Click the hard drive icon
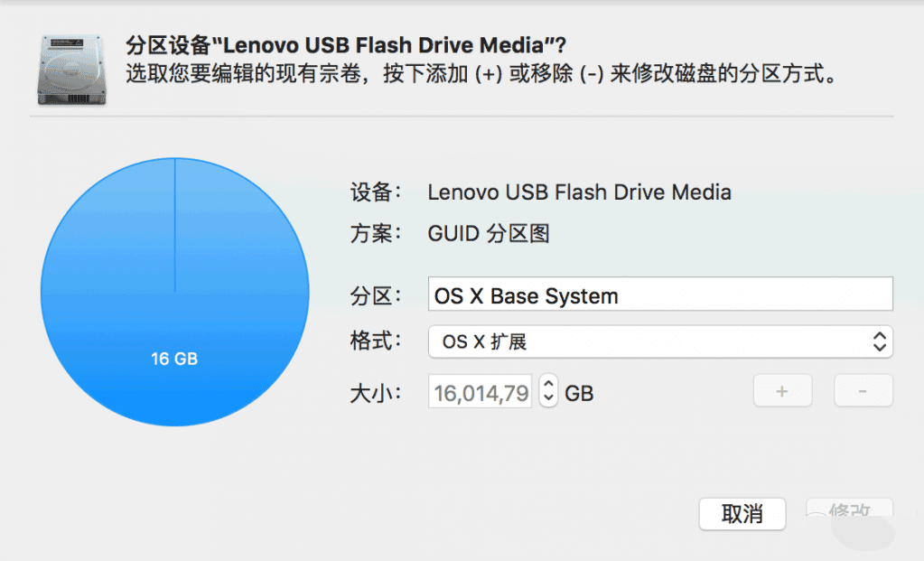Image resolution: width=924 pixels, height=561 pixels. pos(72,69)
